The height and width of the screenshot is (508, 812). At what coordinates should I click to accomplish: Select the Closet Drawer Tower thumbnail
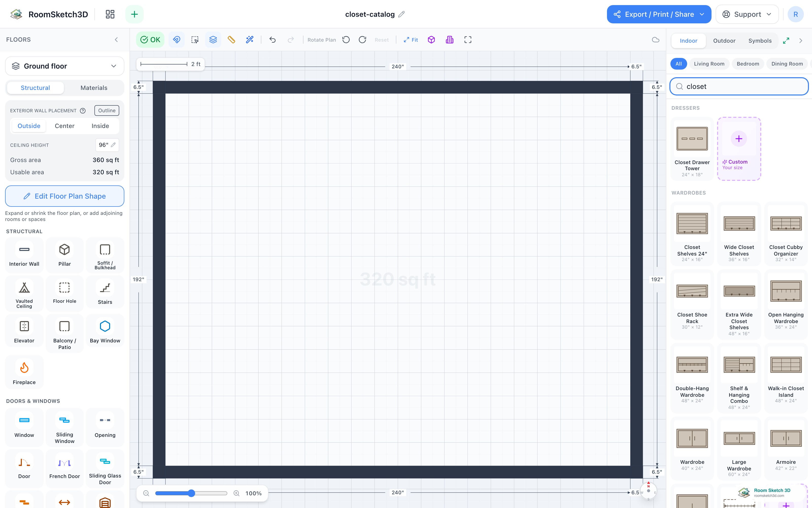692,138
